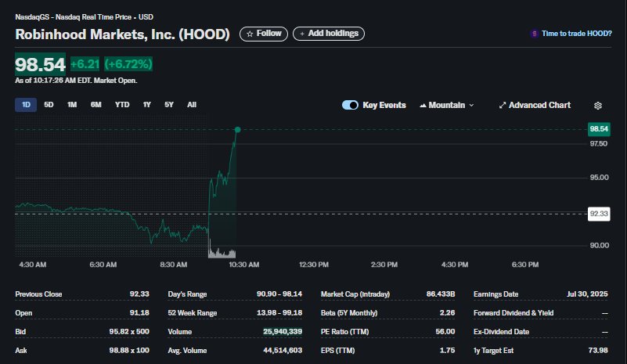Viewport: 627px width, 364px height.
Task: Click the star icon in Follow button
Action: tap(250, 34)
